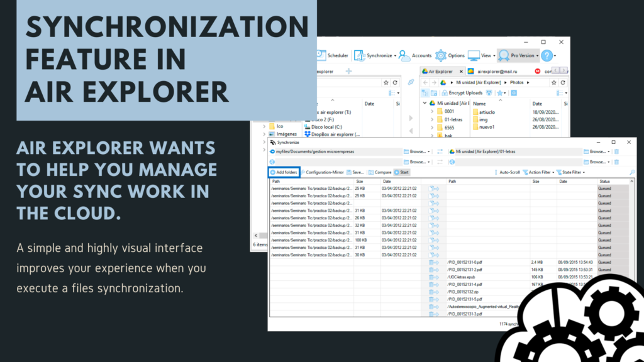Click the Compare button

(380, 172)
